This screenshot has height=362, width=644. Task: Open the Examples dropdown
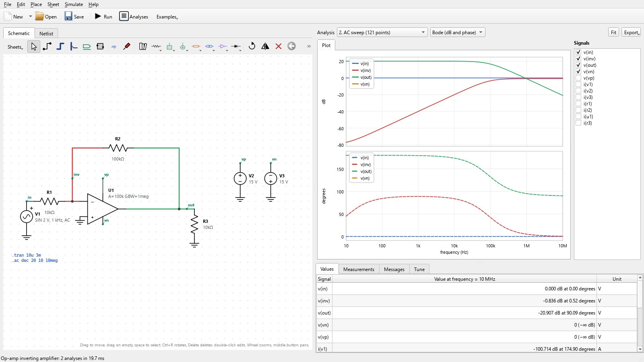167,17
